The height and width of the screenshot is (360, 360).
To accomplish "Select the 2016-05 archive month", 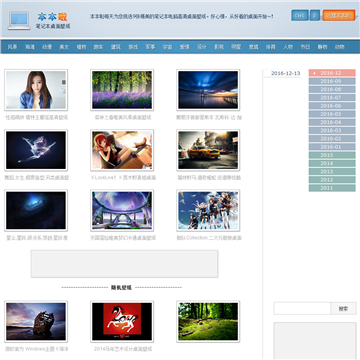I will tap(332, 114).
